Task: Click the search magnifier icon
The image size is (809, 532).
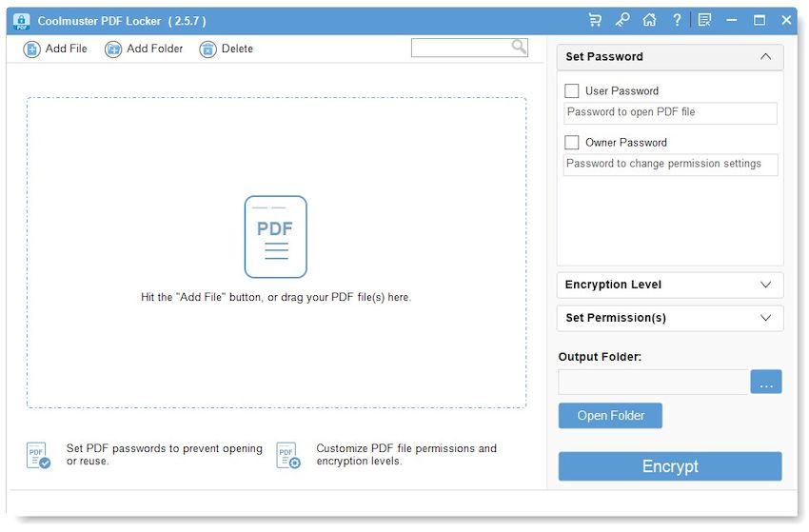Action: 519,47
